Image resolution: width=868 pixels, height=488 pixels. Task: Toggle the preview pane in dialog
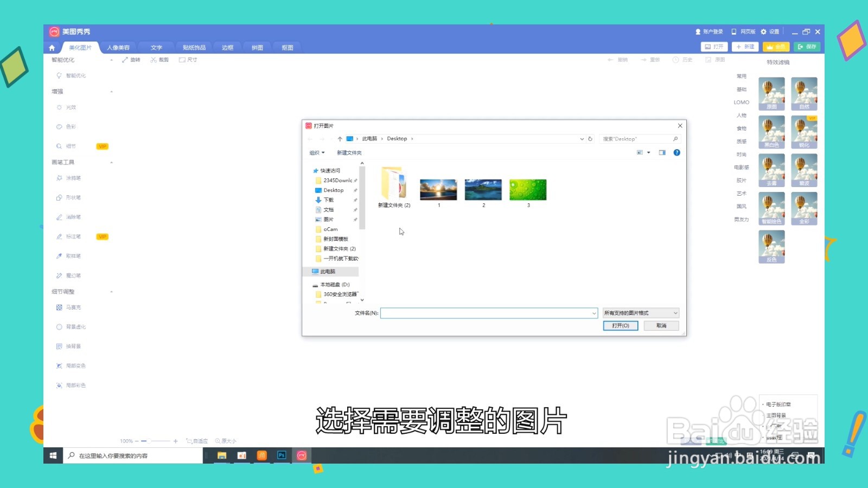662,153
